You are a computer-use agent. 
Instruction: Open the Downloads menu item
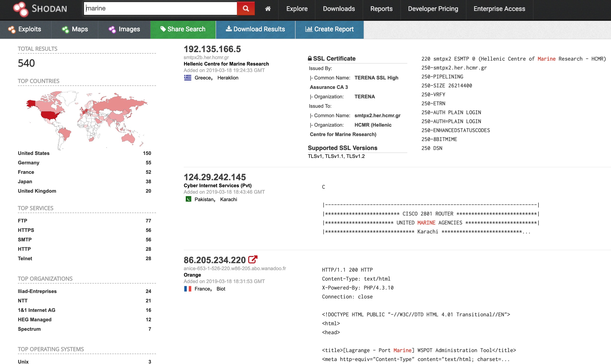pos(339,9)
